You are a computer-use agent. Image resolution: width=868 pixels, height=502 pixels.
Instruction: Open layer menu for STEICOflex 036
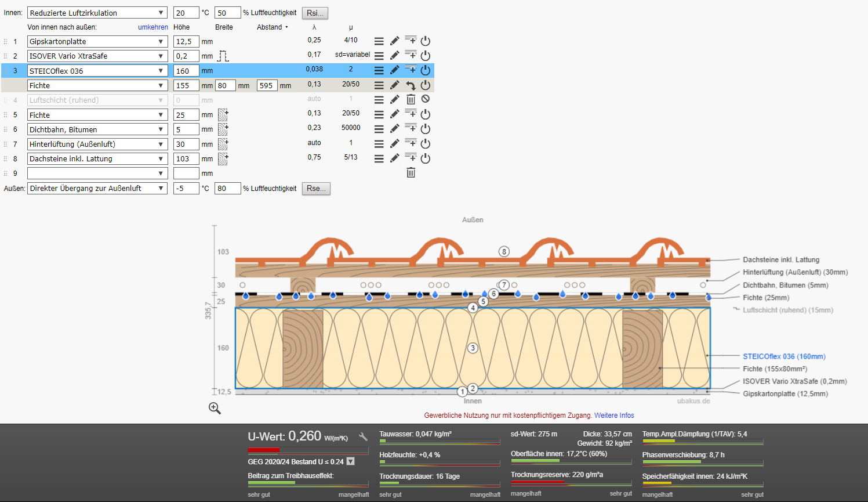[x=379, y=70]
